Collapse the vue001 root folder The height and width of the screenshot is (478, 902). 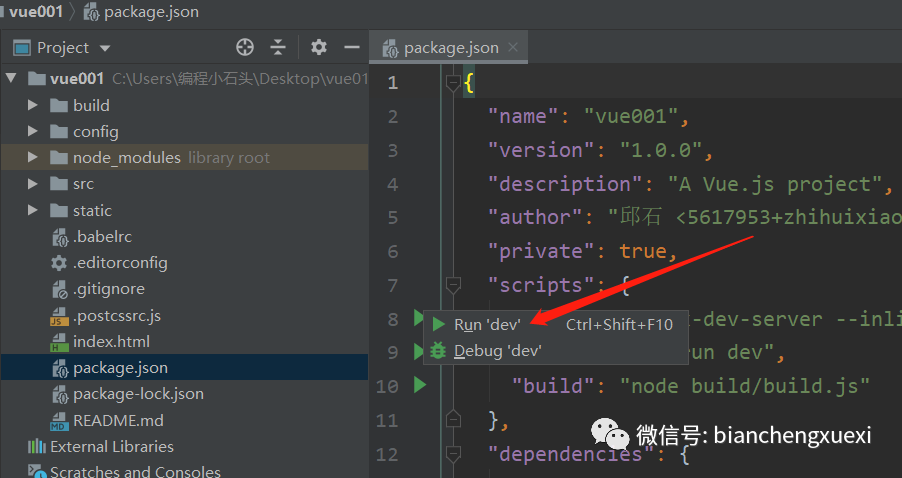click(12, 78)
